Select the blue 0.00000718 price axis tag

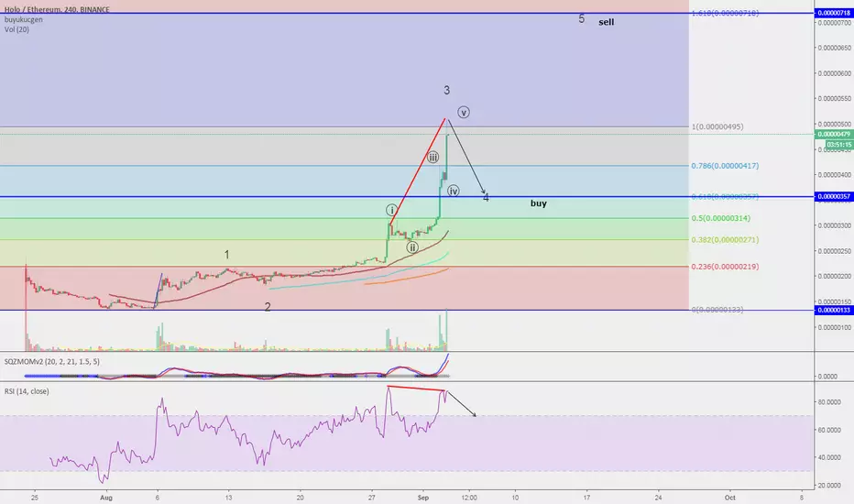[x=834, y=13]
